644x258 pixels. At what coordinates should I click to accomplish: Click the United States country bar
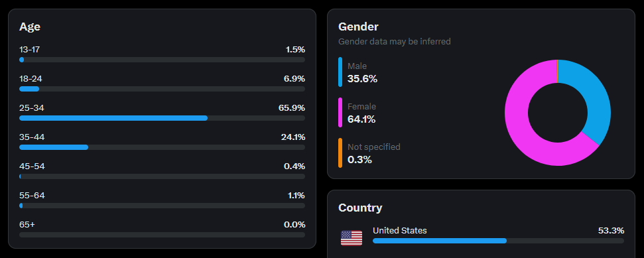498,241
